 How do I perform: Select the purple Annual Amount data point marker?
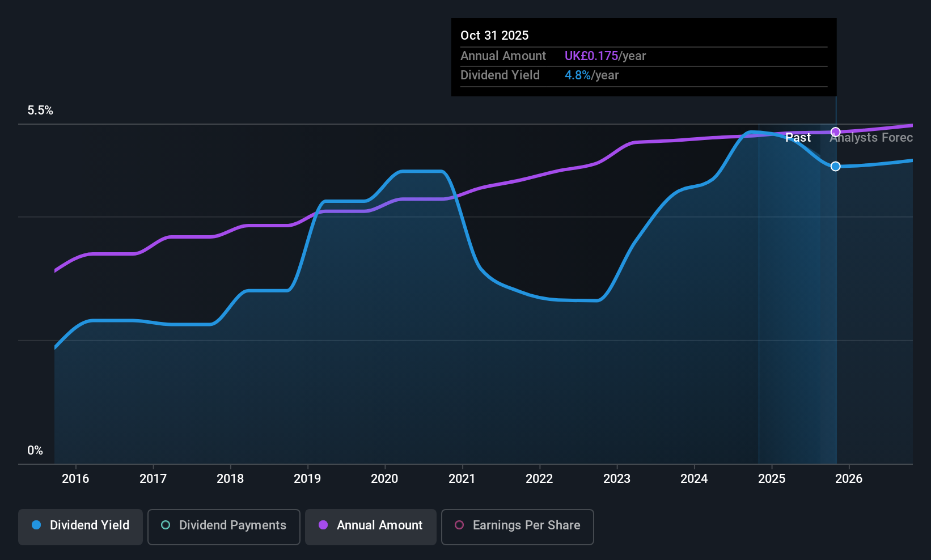tap(836, 132)
